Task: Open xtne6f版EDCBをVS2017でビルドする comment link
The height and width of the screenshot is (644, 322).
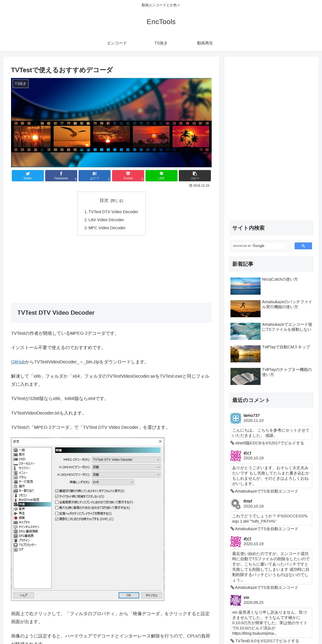Action: [x=269, y=443]
